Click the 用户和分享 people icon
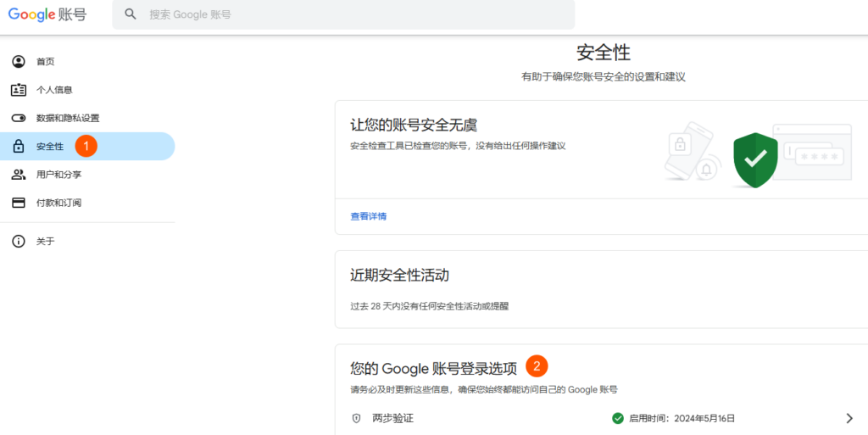 (19, 175)
